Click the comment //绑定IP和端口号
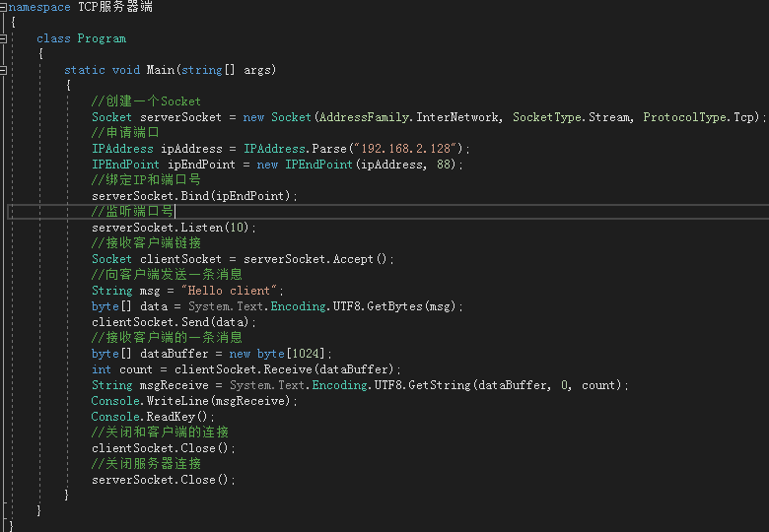Screen dimensions: 769x532 click(146, 179)
